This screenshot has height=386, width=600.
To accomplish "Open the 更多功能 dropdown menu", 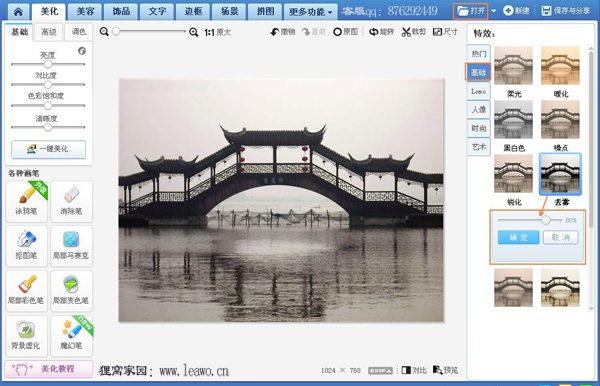I will (310, 12).
